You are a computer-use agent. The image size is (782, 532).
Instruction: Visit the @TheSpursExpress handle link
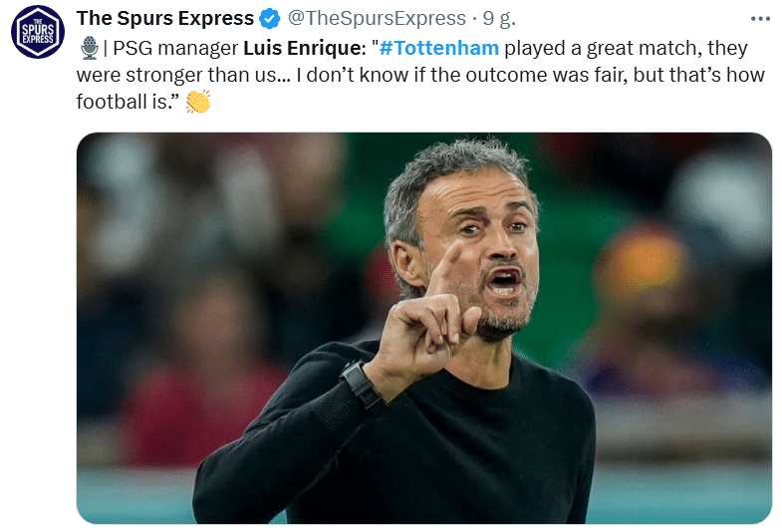pyautogui.click(x=377, y=19)
